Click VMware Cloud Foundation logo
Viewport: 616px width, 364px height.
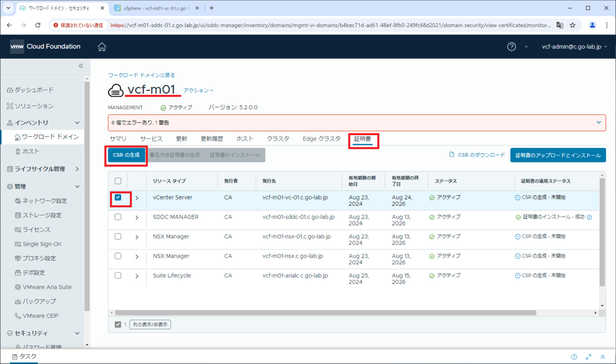coord(45,47)
